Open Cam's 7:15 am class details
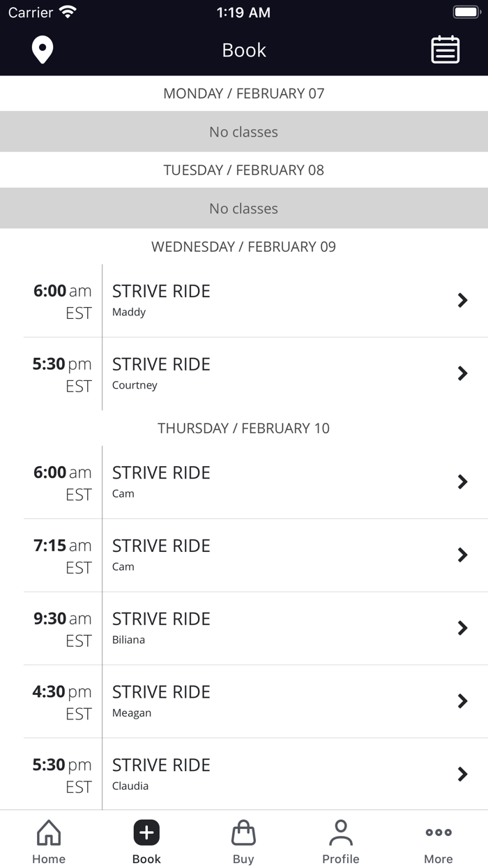 point(462,555)
